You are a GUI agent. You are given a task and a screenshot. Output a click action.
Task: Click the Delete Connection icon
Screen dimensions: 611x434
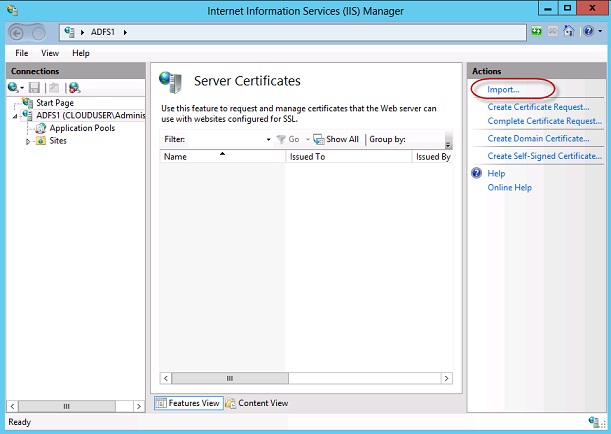tap(74, 88)
